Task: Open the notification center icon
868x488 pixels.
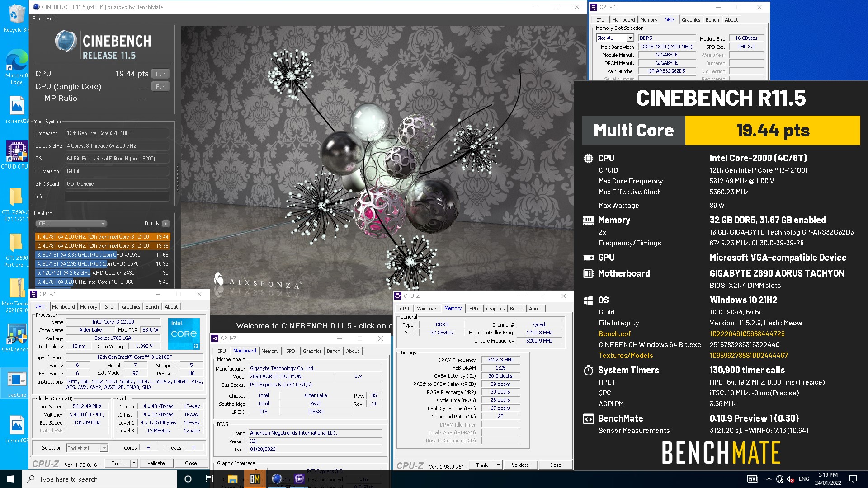Action: pos(853,479)
